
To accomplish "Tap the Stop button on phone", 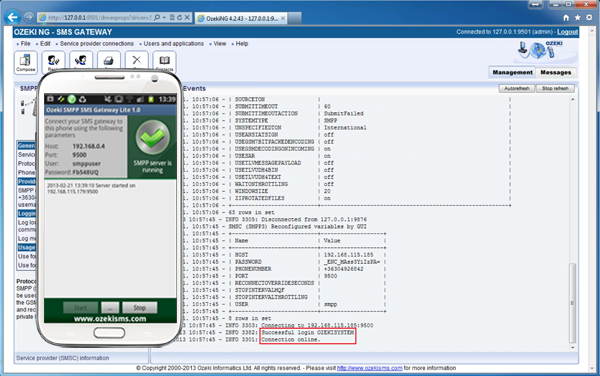I will click(139, 308).
